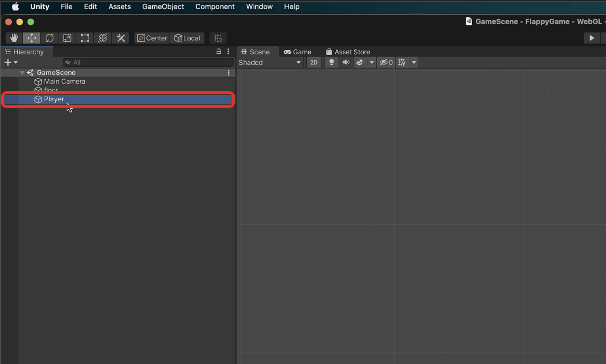This screenshot has width=606, height=364.
Task: Open the grid settings dropdown arrow
Action: [x=414, y=62]
